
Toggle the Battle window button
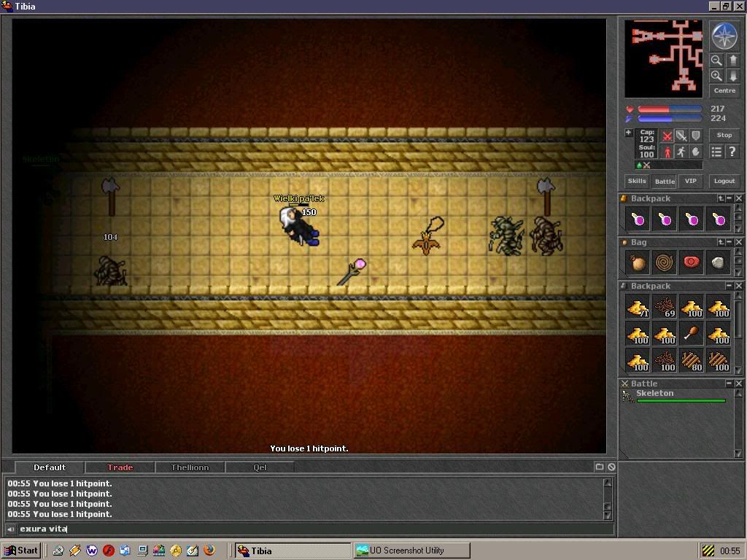[x=665, y=181]
